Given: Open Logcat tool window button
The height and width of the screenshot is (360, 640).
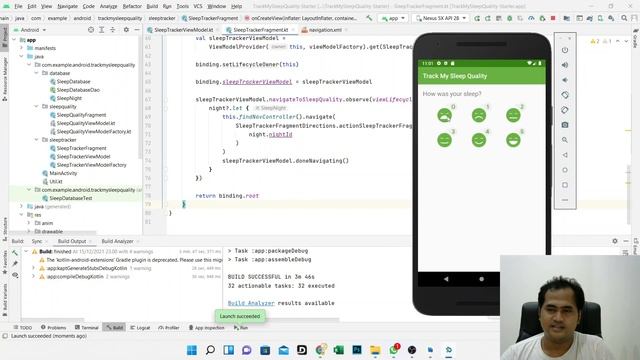Looking at the screenshot, I should (x=140, y=328).
